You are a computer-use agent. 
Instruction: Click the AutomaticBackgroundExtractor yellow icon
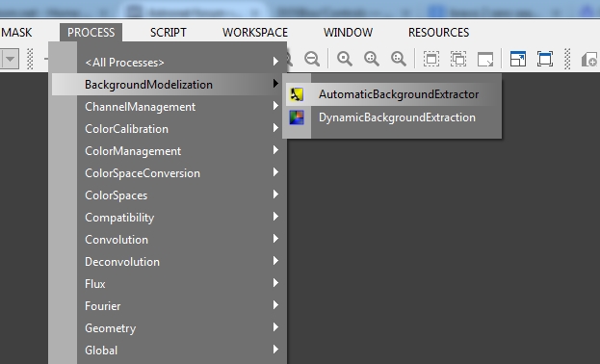pos(297,94)
